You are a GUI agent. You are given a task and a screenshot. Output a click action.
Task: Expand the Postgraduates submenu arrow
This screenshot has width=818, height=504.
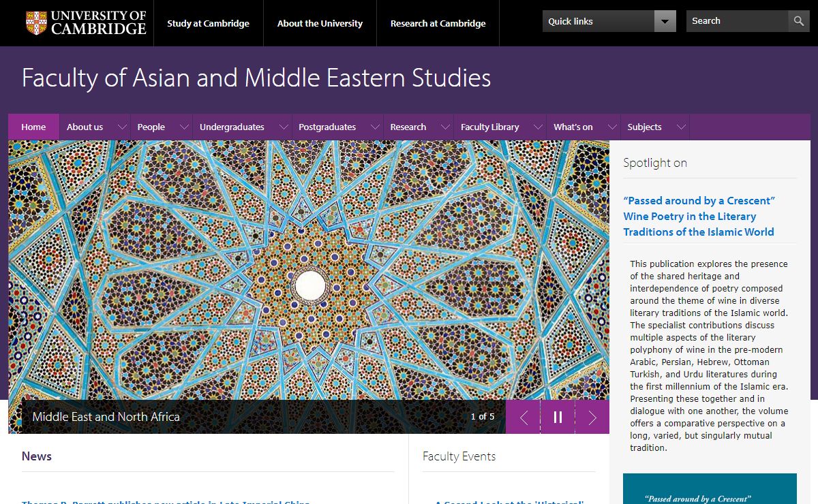pos(375,127)
